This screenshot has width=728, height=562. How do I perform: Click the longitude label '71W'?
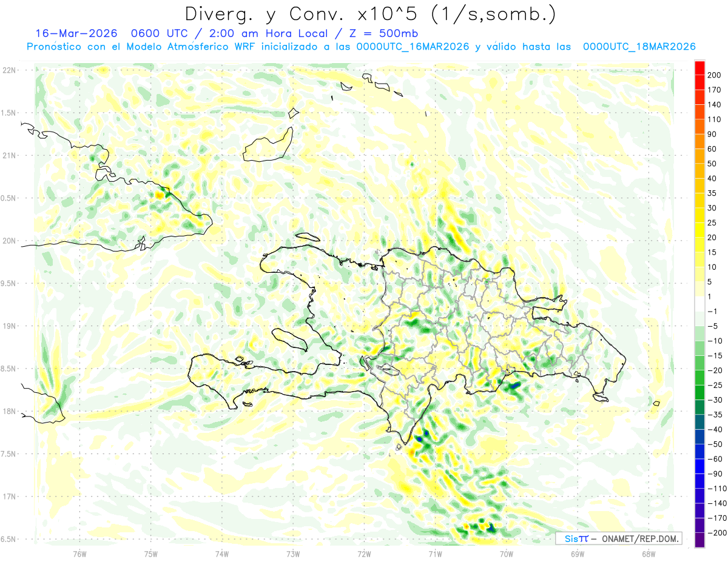point(435,554)
